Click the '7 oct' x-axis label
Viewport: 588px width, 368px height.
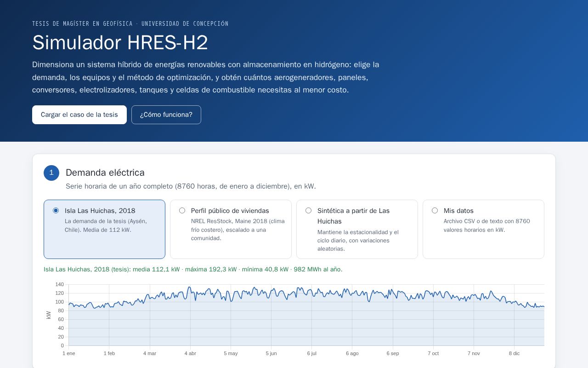[x=433, y=353]
